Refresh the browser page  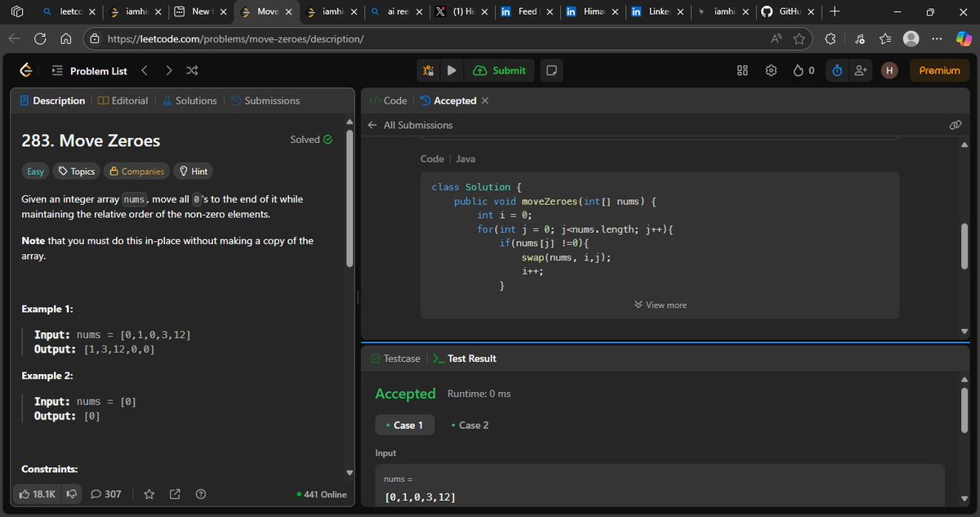tap(40, 38)
